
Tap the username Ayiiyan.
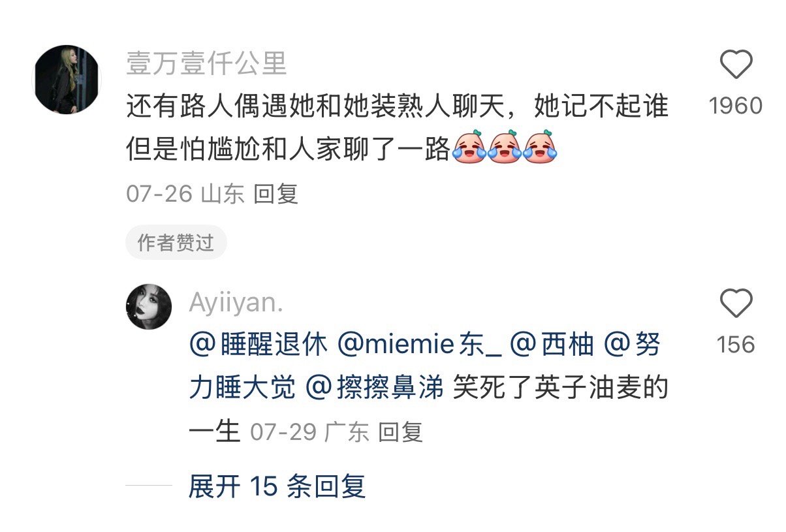coord(236,303)
